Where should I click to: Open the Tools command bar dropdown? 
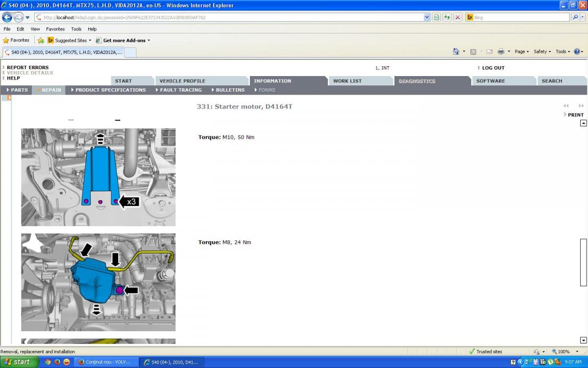click(563, 52)
